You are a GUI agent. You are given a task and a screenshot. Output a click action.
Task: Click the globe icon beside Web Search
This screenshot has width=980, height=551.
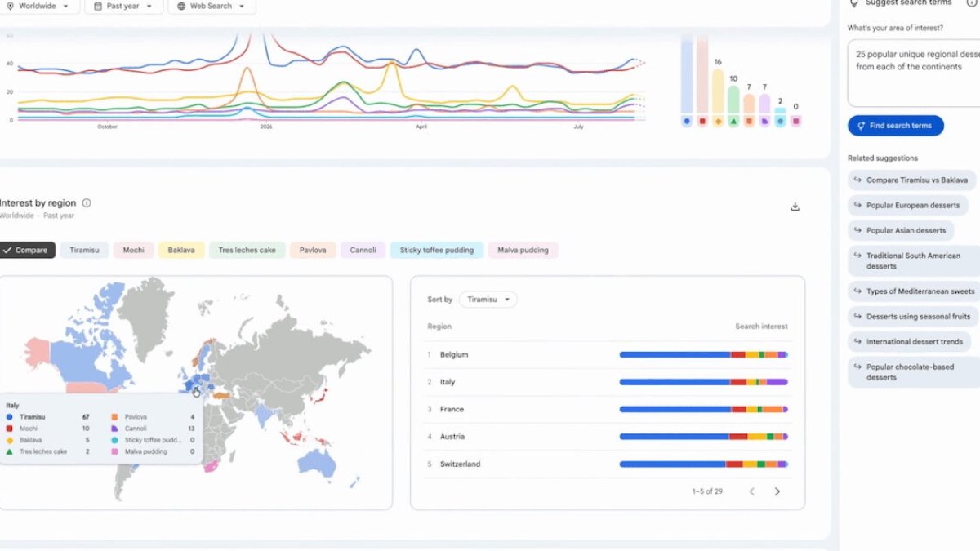pos(181,6)
